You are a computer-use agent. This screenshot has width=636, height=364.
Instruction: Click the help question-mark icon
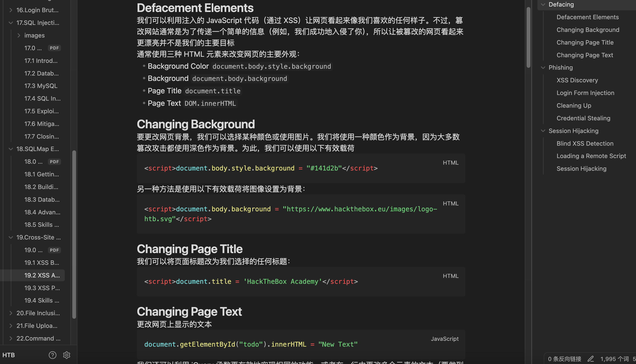53,355
